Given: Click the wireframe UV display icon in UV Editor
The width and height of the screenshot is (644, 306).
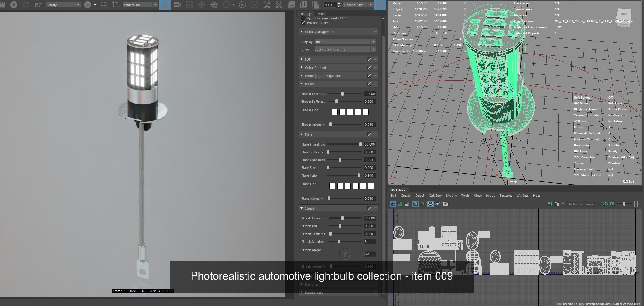Looking at the screenshot, I should coord(393,204).
